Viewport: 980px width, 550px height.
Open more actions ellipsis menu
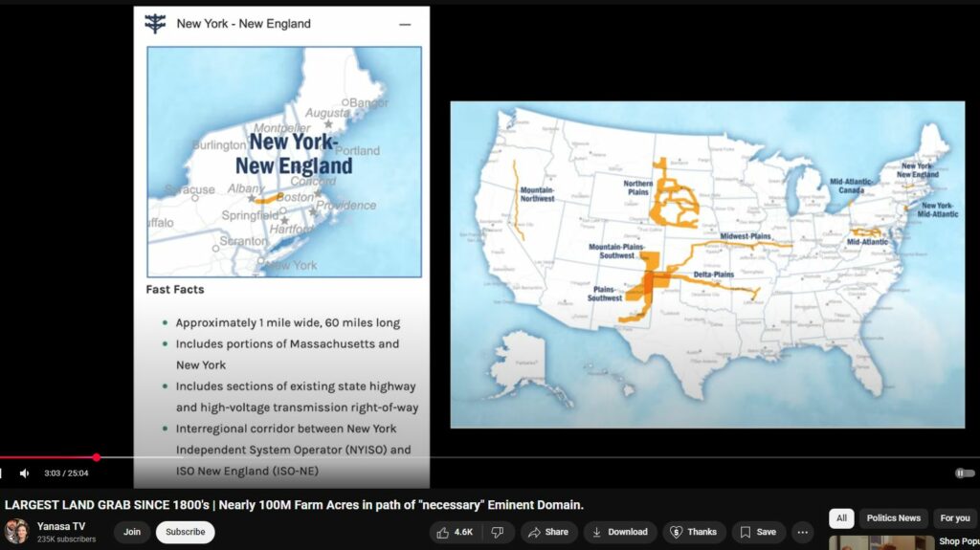point(803,532)
